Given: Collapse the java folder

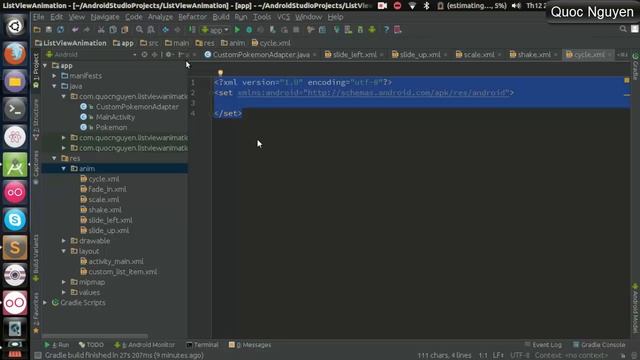Looking at the screenshot, I should (x=54, y=86).
